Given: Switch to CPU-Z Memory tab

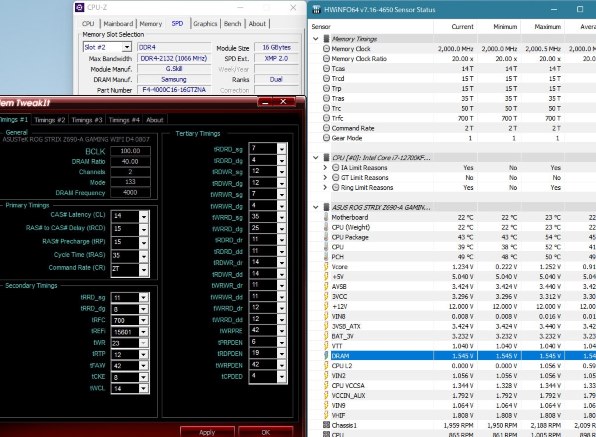Looking at the screenshot, I should [x=151, y=24].
